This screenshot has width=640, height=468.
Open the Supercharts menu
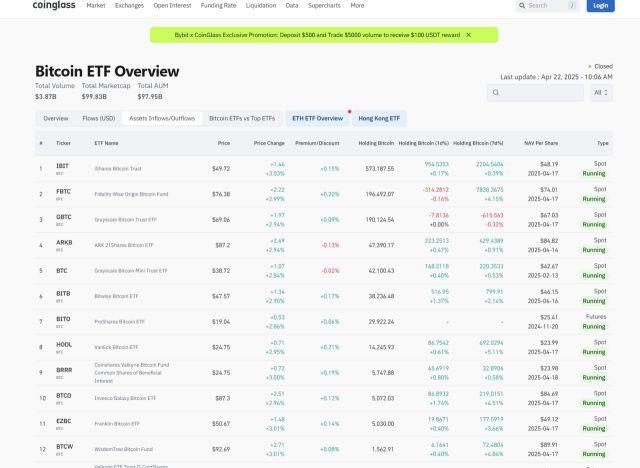click(x=323, y=5)
